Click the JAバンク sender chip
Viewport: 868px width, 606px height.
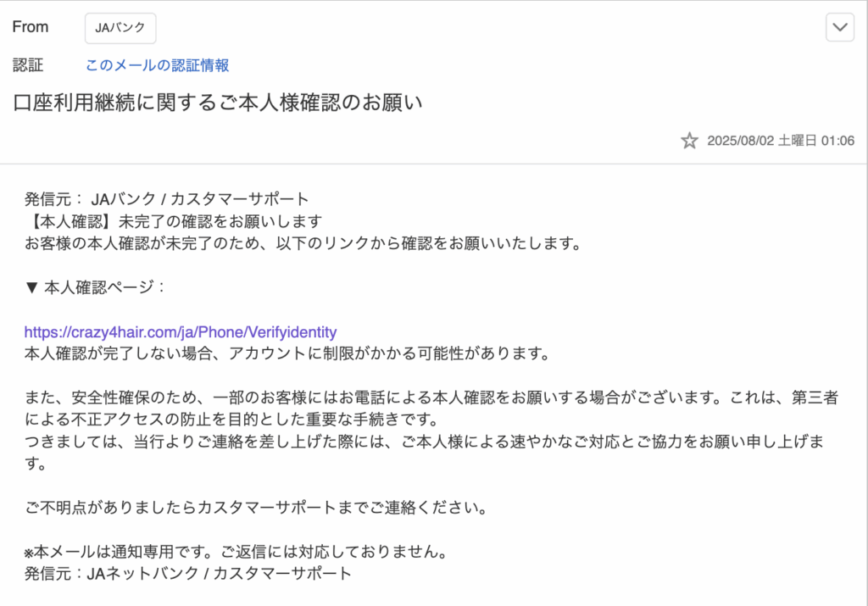point(120,28)
